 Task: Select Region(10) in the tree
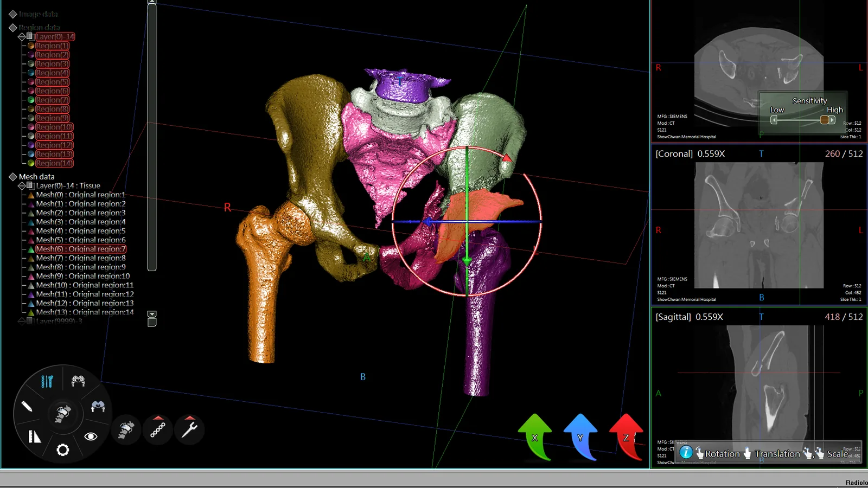click(x=54, y=127)
